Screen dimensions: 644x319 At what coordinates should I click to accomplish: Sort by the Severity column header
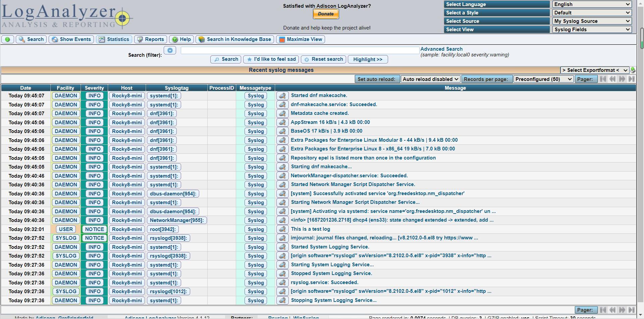pos(94,88)
